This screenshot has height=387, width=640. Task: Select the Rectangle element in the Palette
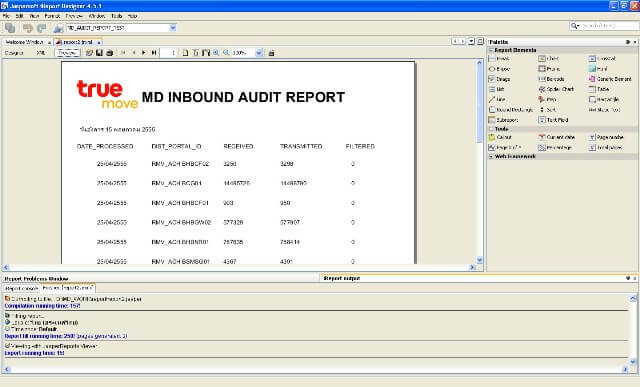tap(604, 100)
